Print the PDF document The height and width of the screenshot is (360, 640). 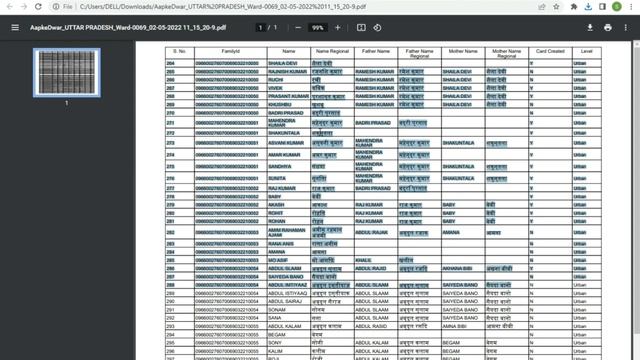[x=608, y=28]
